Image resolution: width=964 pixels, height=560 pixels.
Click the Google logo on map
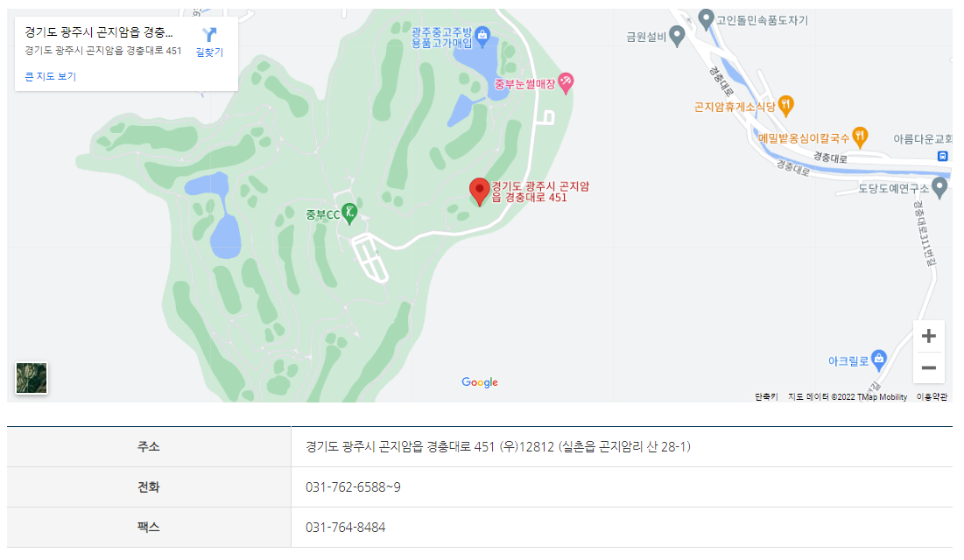click(x=480, y=382)
